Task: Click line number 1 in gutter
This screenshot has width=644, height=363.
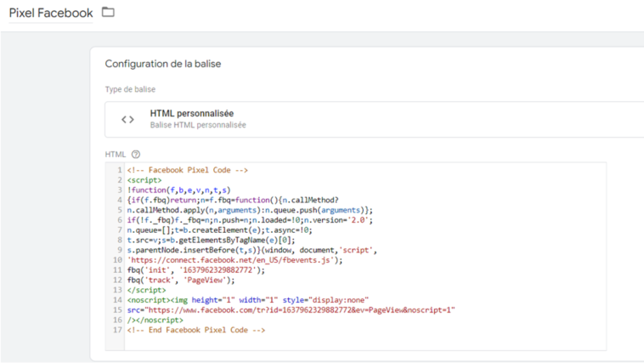Action: tap(120, 170)
